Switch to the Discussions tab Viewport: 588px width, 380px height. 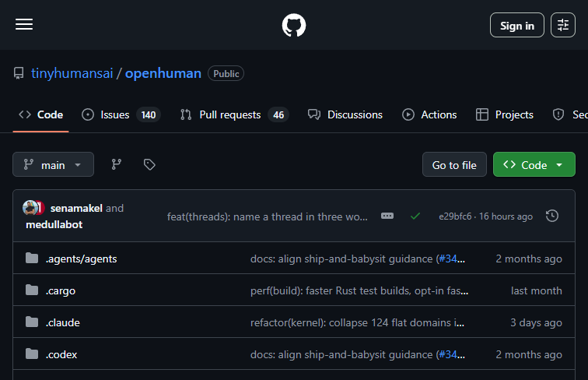pos(345,114)
